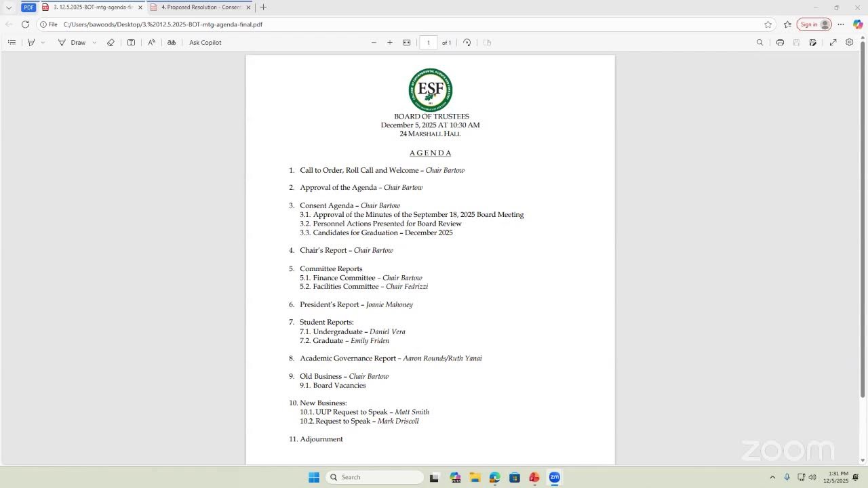Open the tab actions menu
Image resolution: width=868 pixels, height=488 pixels.
(9, 7)
